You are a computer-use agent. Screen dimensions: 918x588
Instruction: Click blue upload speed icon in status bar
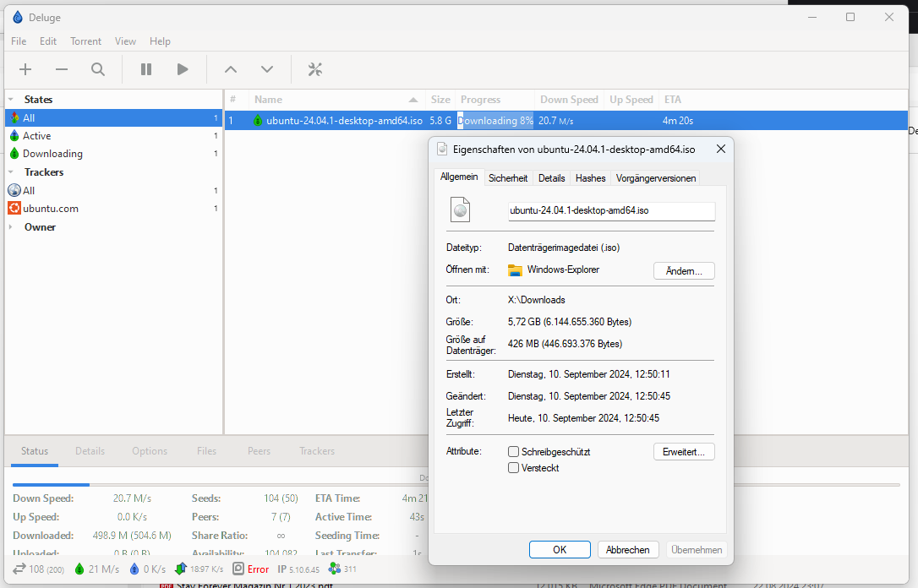pos(134,569)
